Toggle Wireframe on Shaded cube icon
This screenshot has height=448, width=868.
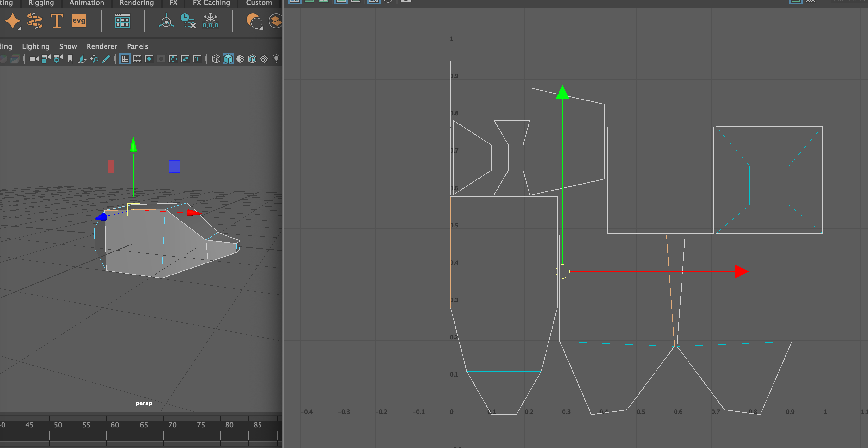coord(252,59)
